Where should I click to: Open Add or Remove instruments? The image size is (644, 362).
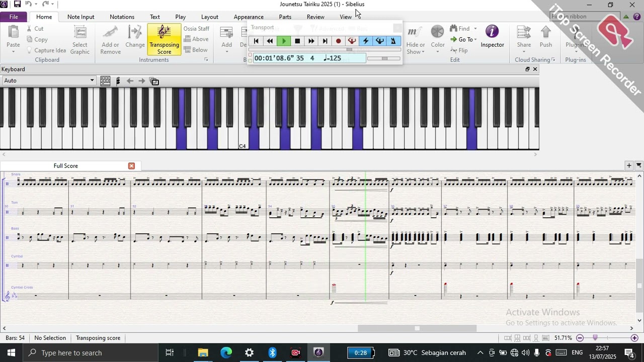click(110, 40)
